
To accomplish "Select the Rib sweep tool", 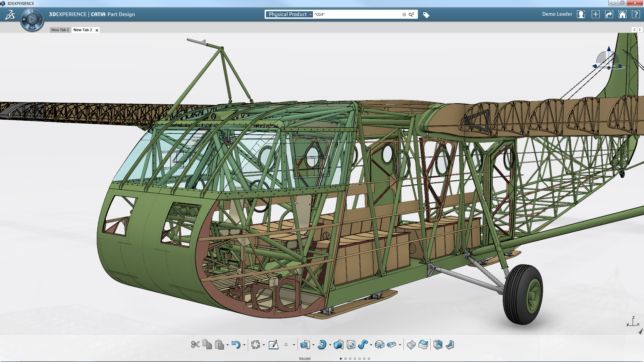I will pyautogui.click(x=363, y=345).
